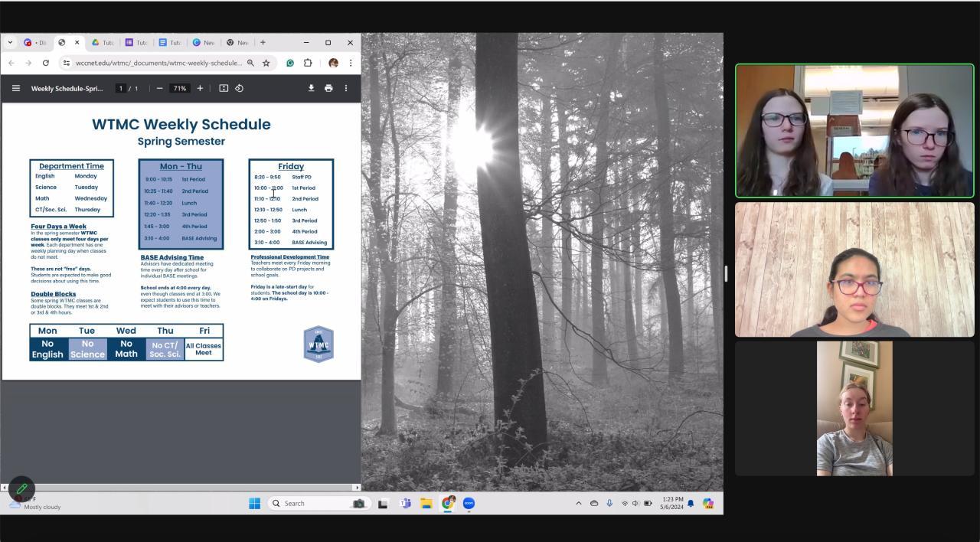
Task: Click the 'Mon – Thu' schedule heading
Action: (181, 166)
